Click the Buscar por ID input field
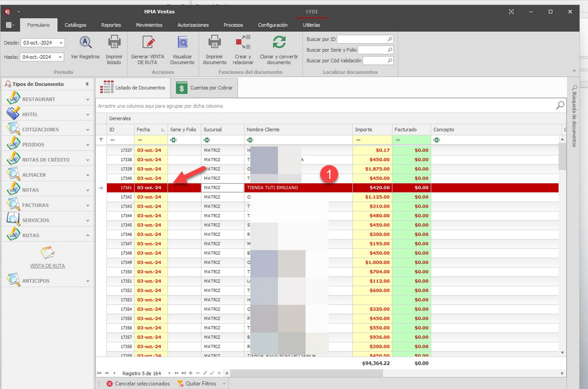Viewport: 588px width, 389px height. pos(364,39)
